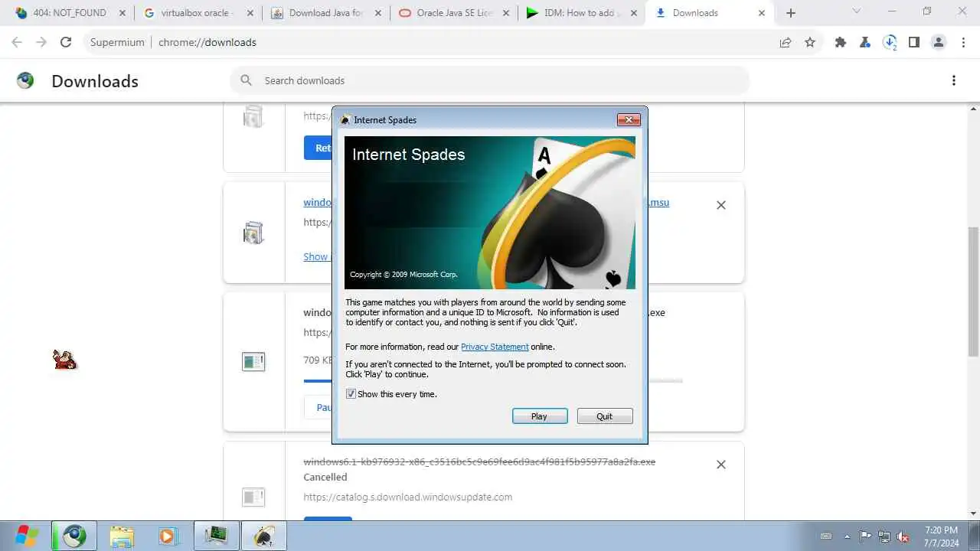The height and width of the screenshot is (551, 980).
Task: Click the flask labs icon in toolbar
Action: [x=865, y=42]
